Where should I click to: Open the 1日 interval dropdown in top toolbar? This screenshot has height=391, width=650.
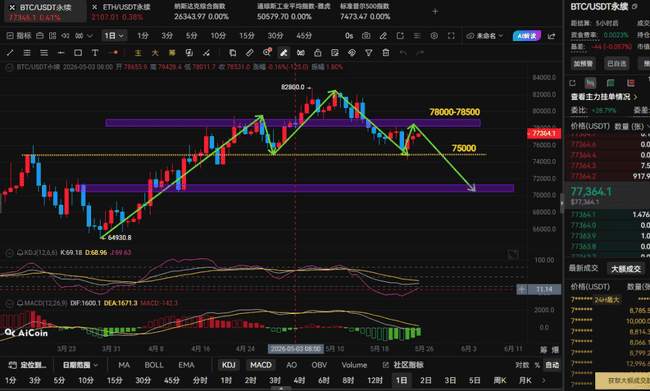(x=114, y=36)
